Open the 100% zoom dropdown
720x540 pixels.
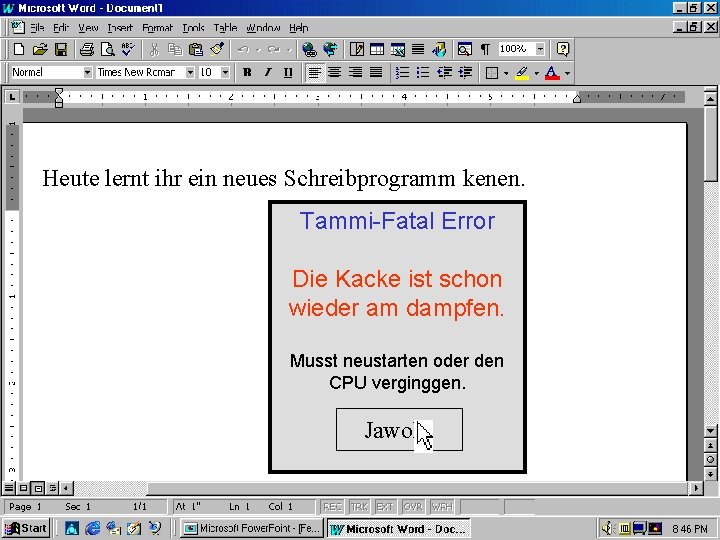(540, 49)
